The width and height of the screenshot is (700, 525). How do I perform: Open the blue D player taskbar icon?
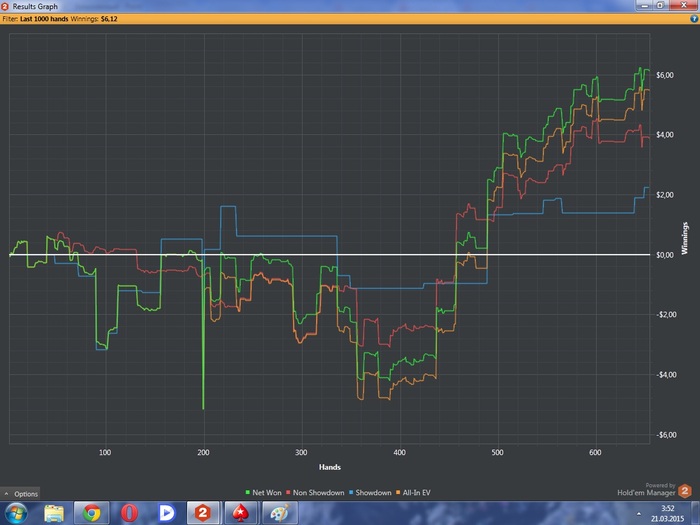click(167, 513)
